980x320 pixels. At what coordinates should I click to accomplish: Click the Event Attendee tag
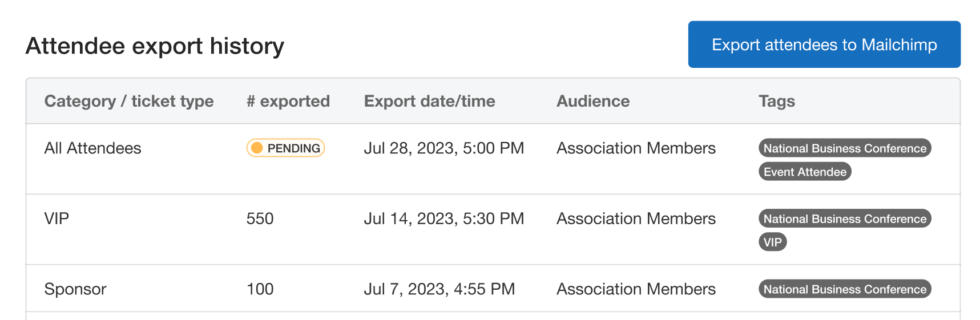point(804,172)
